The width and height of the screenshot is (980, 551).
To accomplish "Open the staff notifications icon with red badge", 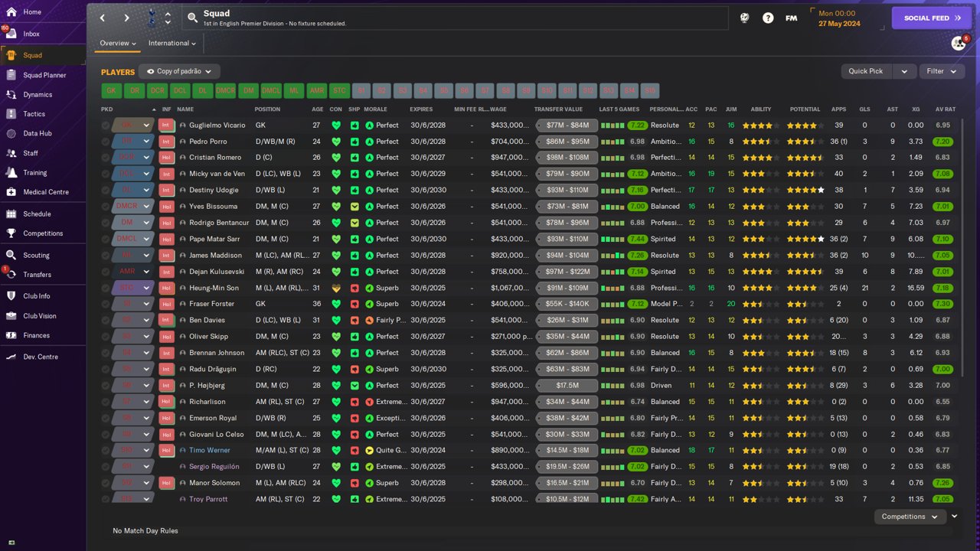I will coord(959,43).
